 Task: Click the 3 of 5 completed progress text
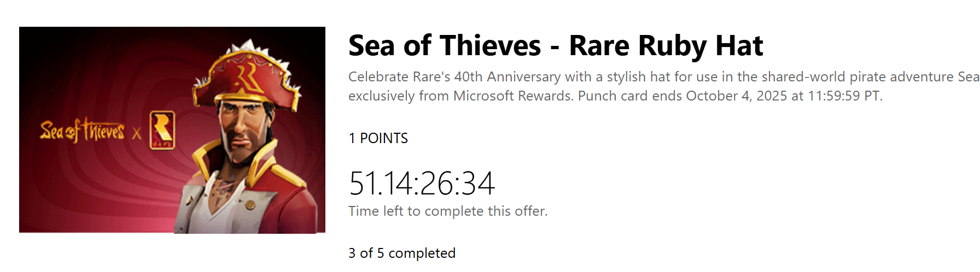402,253
